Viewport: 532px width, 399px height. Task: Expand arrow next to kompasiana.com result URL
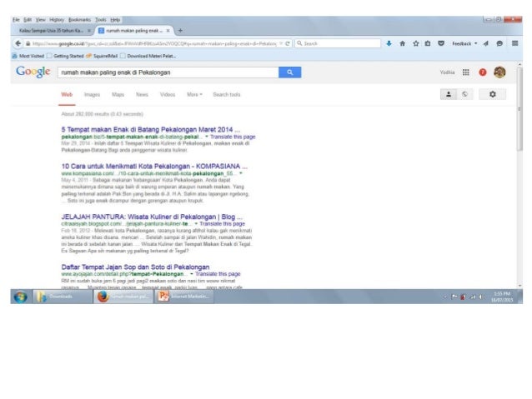point(240,173)
